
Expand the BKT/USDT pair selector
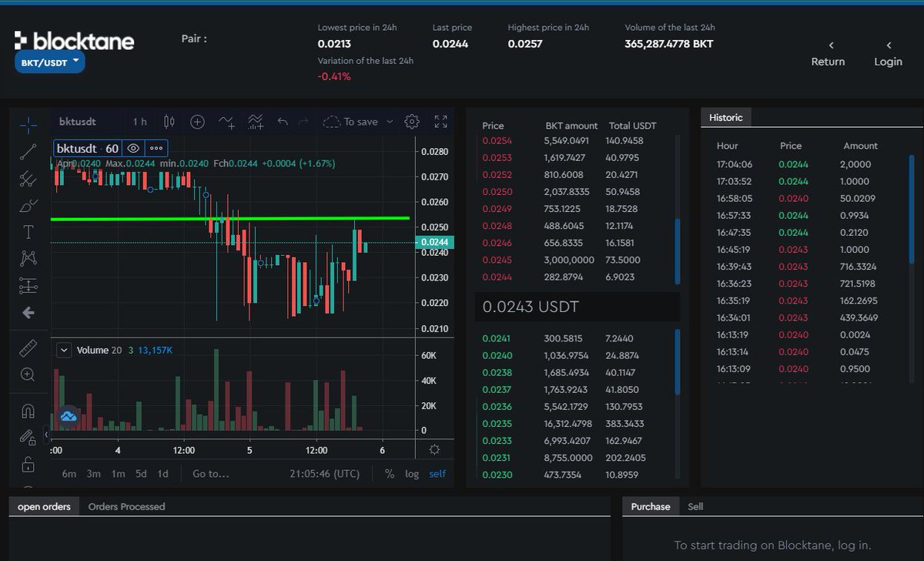point(49,62)
